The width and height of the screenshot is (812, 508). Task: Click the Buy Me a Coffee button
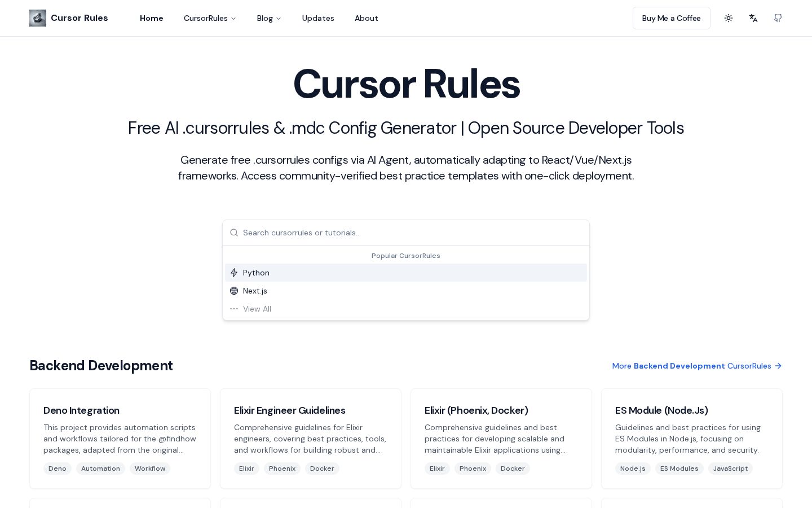[x=671, y=18]
